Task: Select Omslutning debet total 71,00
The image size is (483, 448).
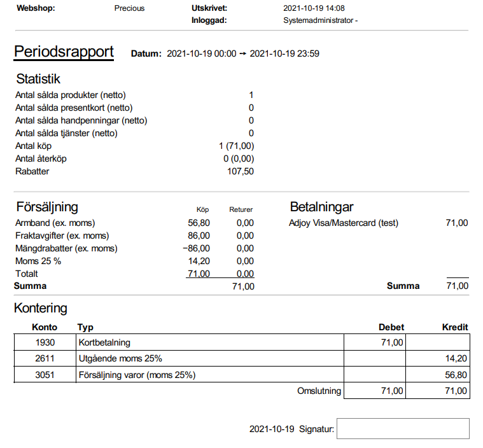Action: [x=375, y=391]
